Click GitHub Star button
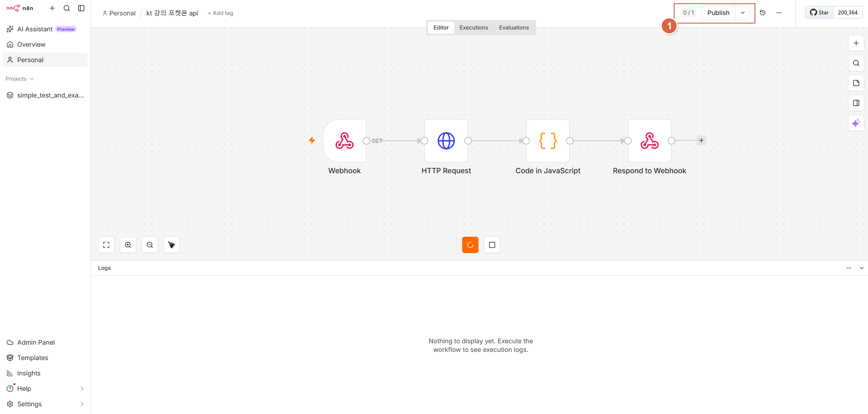The height and width of the screenshot is (414, 868). point(819,13)
